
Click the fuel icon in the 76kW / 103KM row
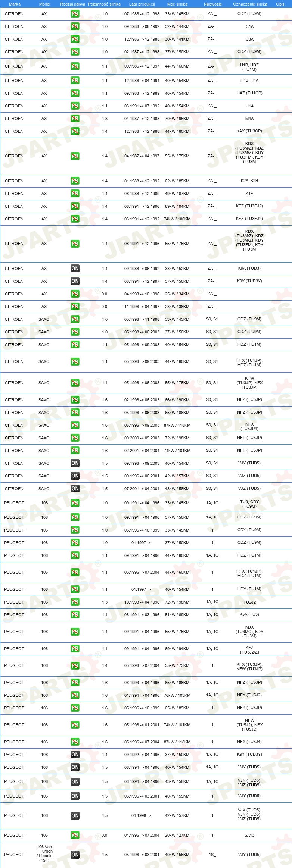(75, 695)
